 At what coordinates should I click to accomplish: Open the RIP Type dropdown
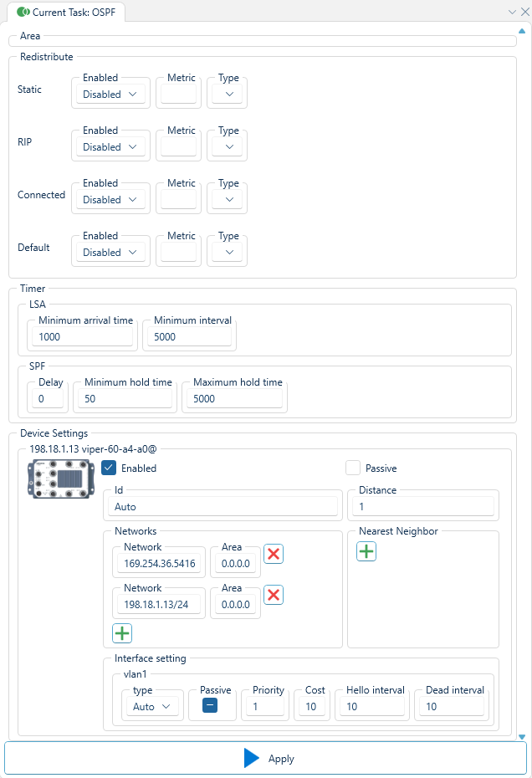227,147
